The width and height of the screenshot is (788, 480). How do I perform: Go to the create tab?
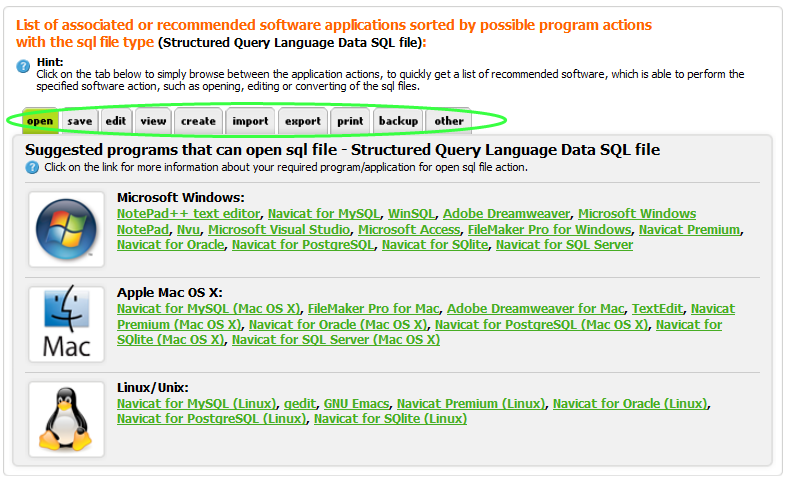tap(199, 121)
